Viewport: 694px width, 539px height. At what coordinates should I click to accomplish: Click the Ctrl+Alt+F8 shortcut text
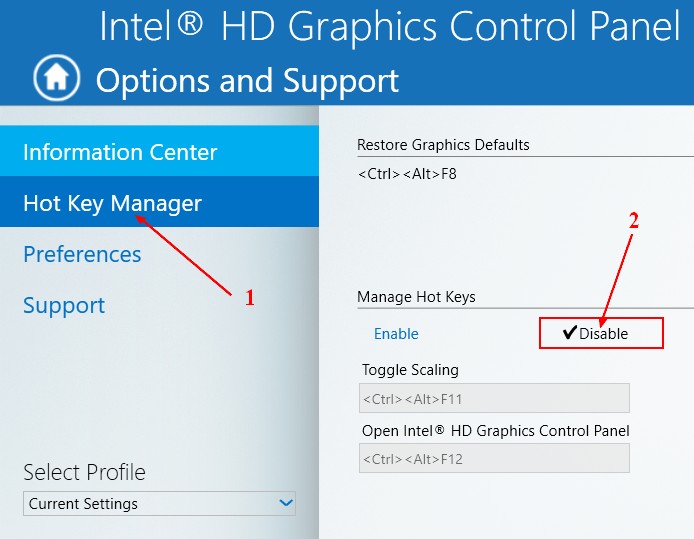(x=406, y=174)
